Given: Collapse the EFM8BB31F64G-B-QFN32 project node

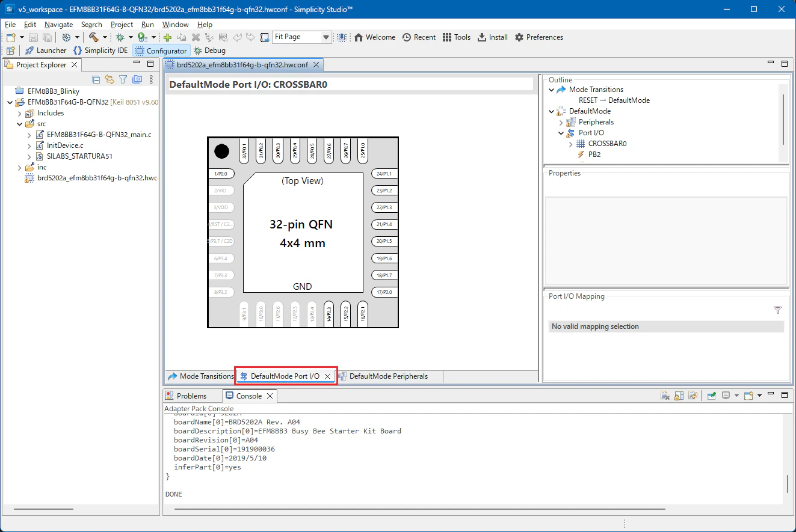Looking at the screenshot, I should coord(9,102).
